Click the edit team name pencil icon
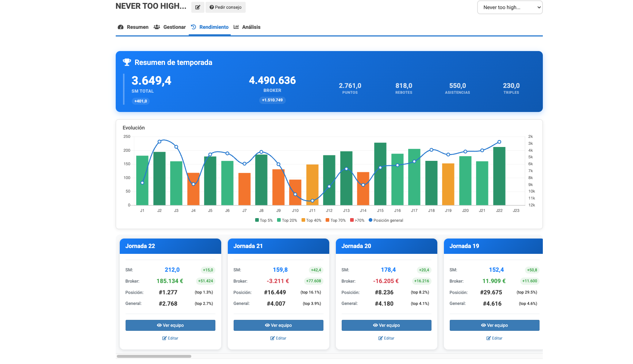Image resolution: width=633 pixels, height=364 pixels. [197, 7]
